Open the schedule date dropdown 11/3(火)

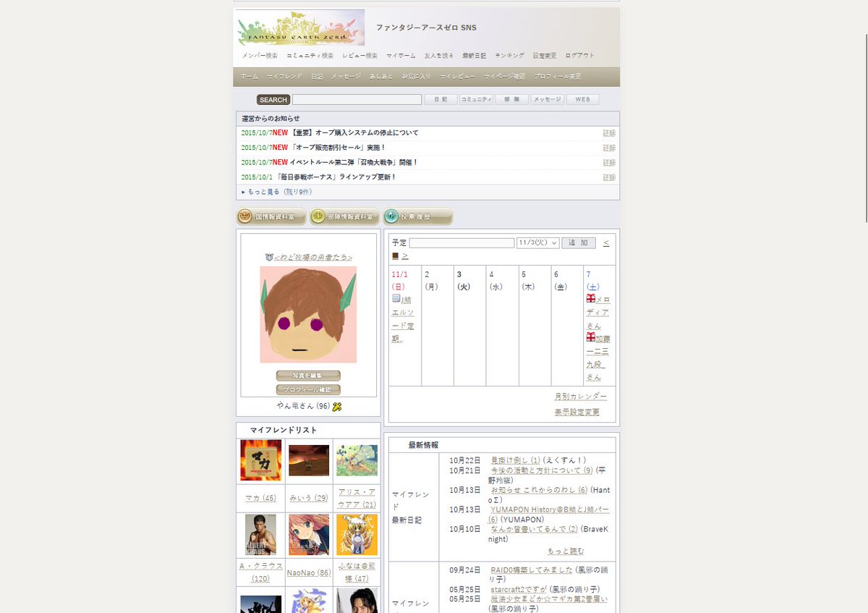pyautogui.click(x=537, y=243)
